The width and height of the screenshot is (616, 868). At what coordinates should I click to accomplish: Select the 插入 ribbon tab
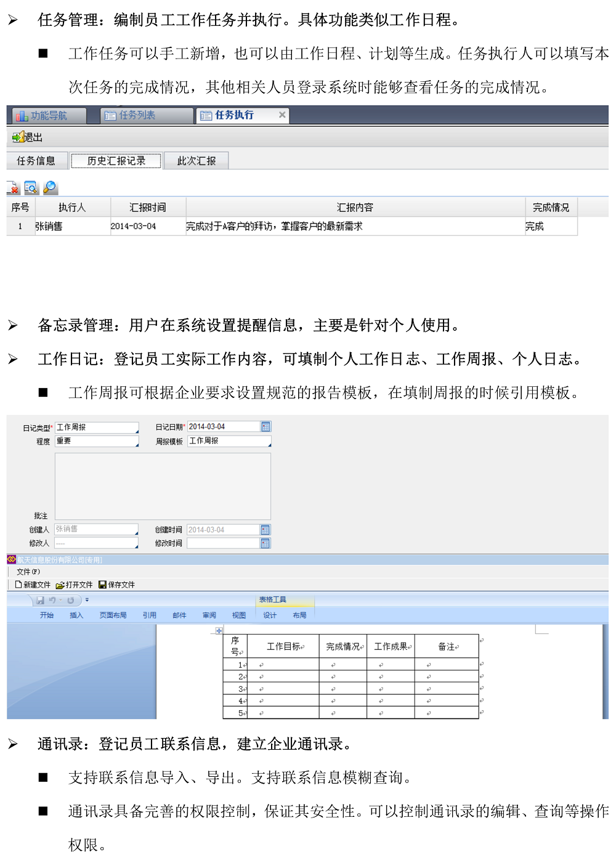76,615
